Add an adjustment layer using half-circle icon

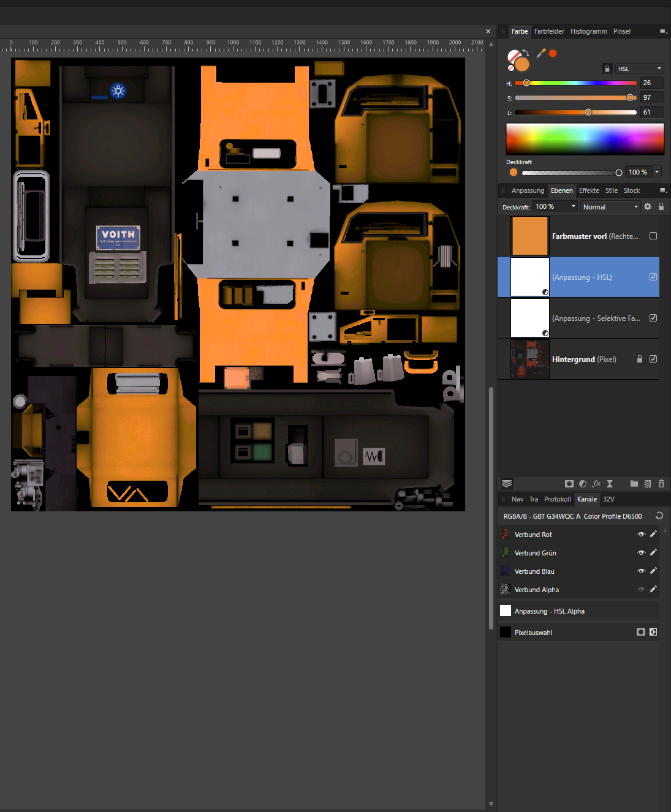coord(583,484)
